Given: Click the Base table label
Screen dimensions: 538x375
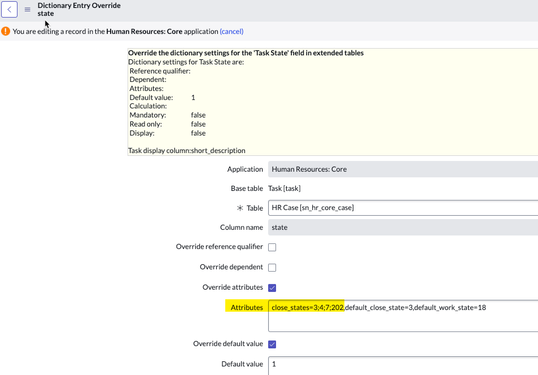Looking at the screenshot, I should [247, 188].
